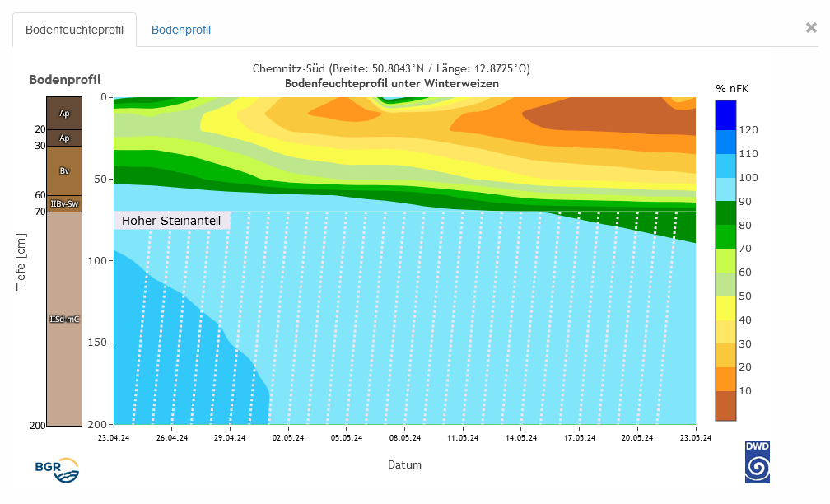Close the soil moisture profile dialog

point(811,28)
